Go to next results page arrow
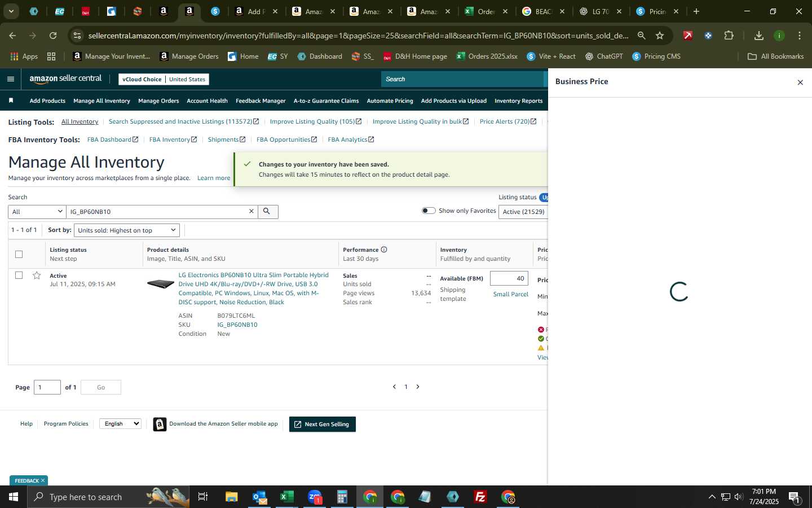Screen dimensions: 812x508 point(418,387)
